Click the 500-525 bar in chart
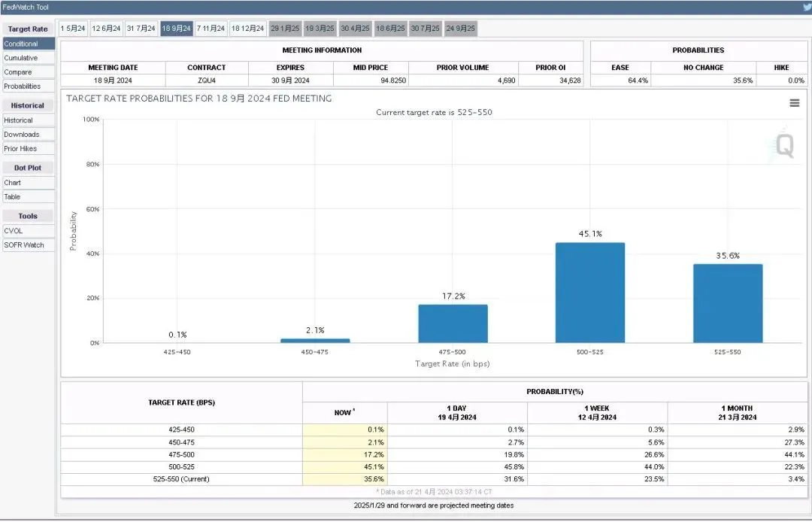The image size is (812, 522). 590,293
